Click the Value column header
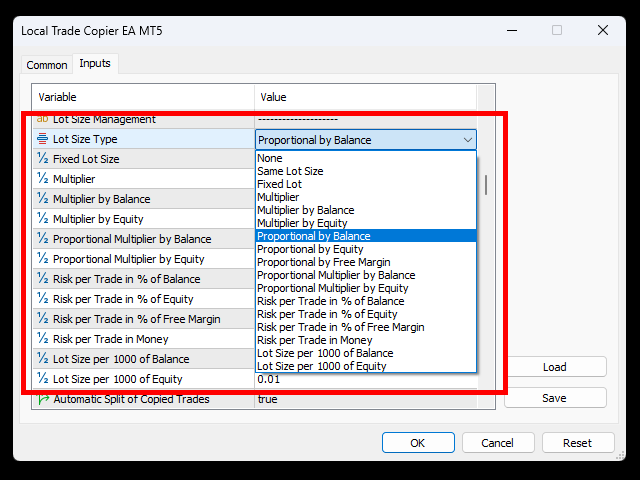 tap(366, 97)
